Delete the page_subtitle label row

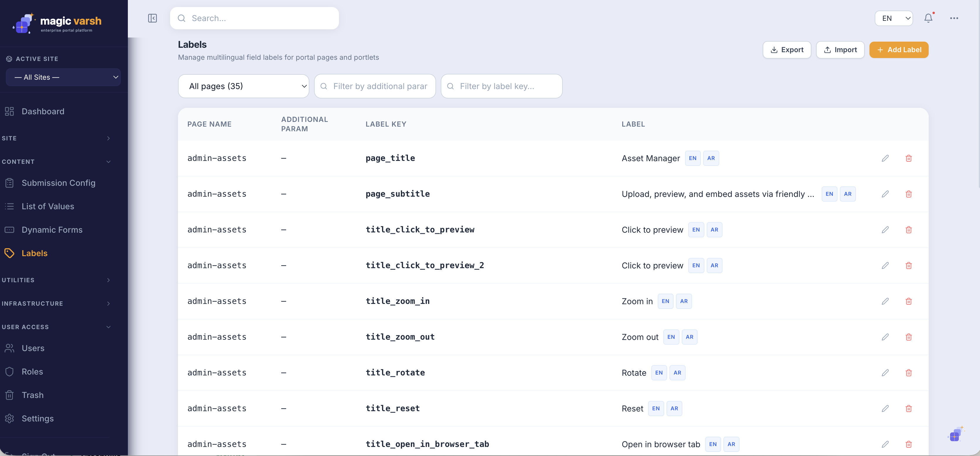[x=908, y=194]
